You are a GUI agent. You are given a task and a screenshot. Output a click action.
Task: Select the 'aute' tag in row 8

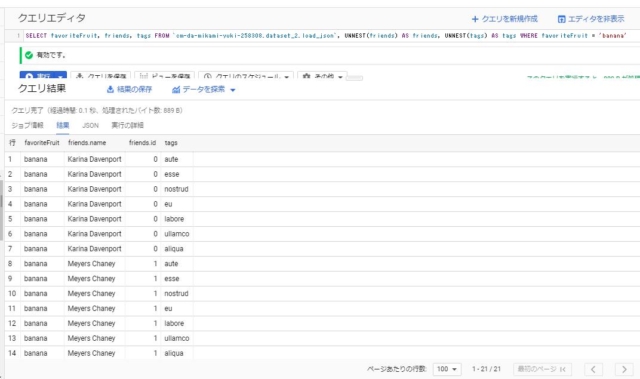[x=171, y=264]
